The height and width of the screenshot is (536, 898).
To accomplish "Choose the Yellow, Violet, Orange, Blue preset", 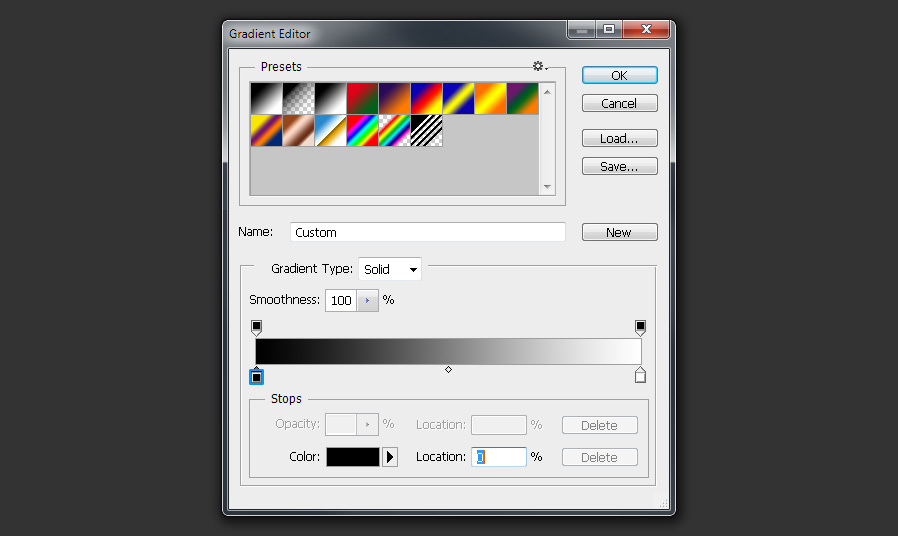I will pyautogui.click(x=266, y=131).
